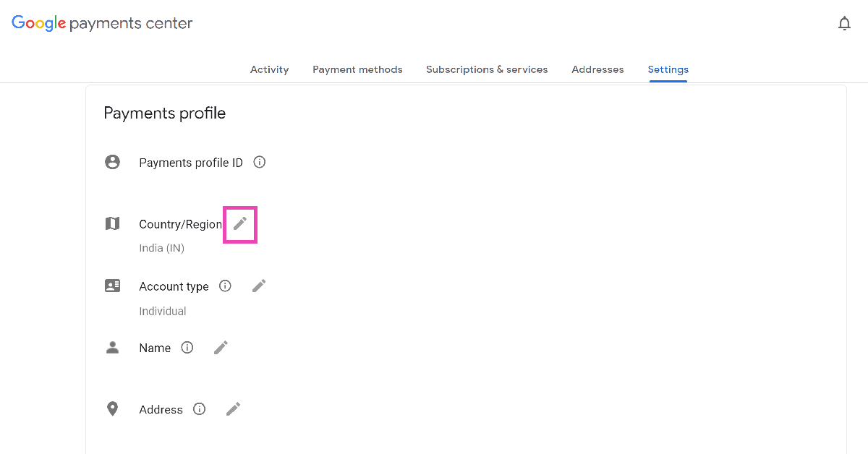The image size is (868, 454).
Task: Open the Activity tab
Action: [269, 69]
